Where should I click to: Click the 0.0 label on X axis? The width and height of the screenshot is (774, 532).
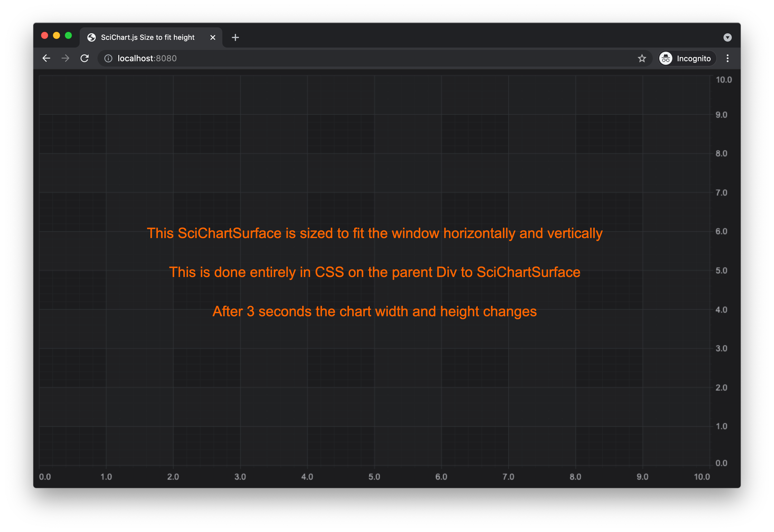click(x=45, y=477)
